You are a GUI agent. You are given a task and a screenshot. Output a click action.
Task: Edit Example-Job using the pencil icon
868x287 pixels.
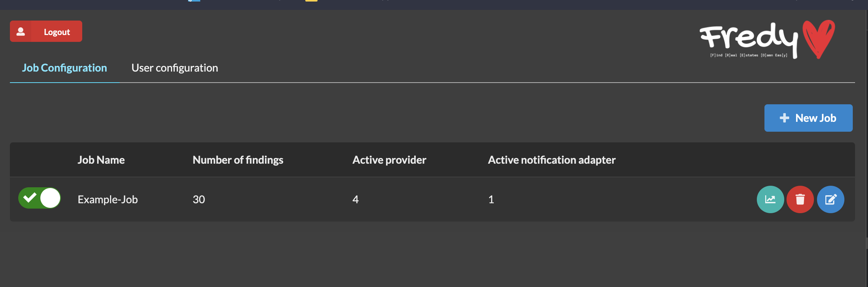tap(831, 199)
